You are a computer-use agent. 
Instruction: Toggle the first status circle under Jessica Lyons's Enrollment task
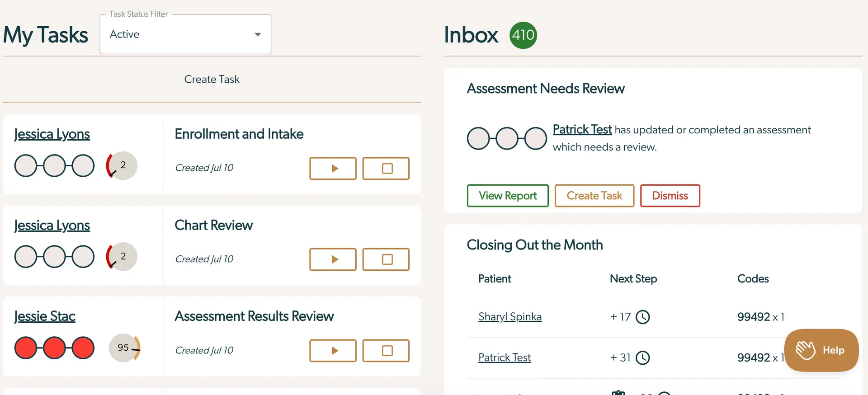pos(26,165)
